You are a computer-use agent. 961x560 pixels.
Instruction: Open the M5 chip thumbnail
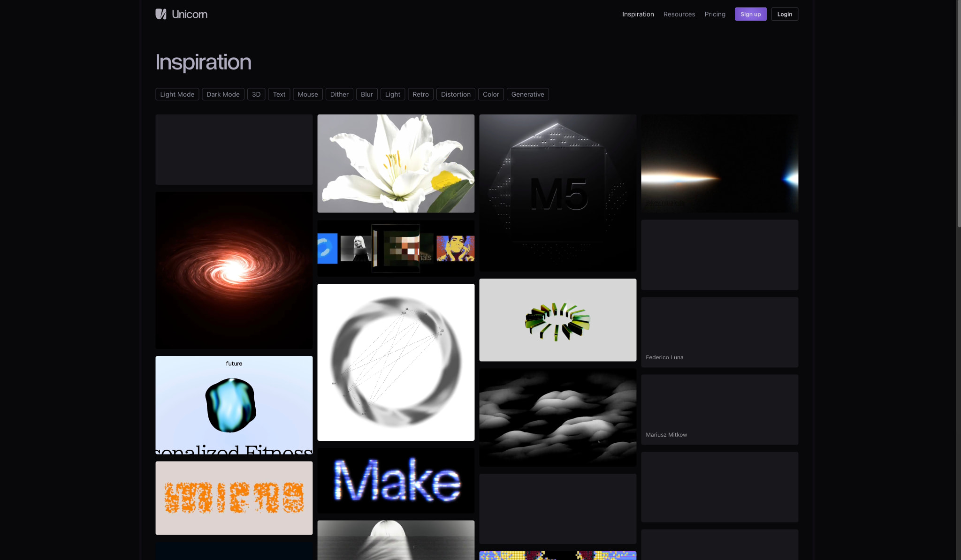[557, 193]
